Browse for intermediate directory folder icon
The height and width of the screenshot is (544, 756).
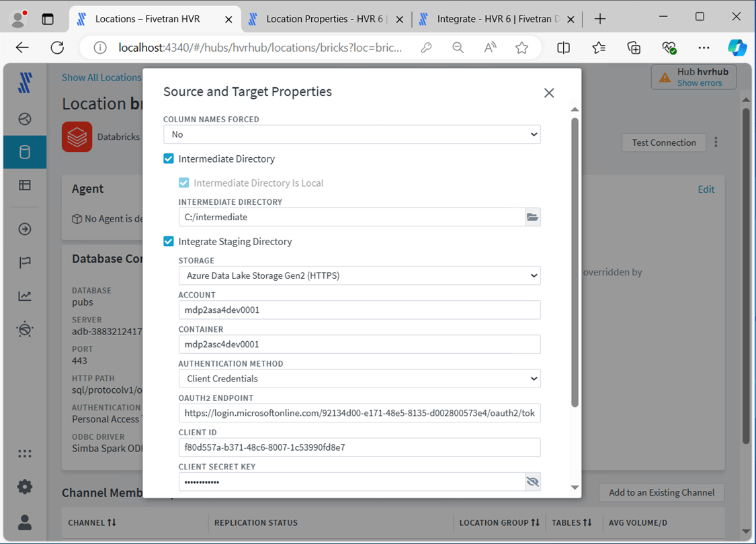pyautogui.click(x=532, y=217)
